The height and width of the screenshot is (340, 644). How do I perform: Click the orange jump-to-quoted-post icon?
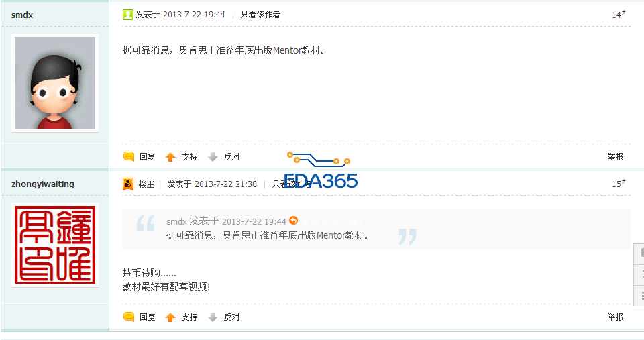(x=293, y=221)
